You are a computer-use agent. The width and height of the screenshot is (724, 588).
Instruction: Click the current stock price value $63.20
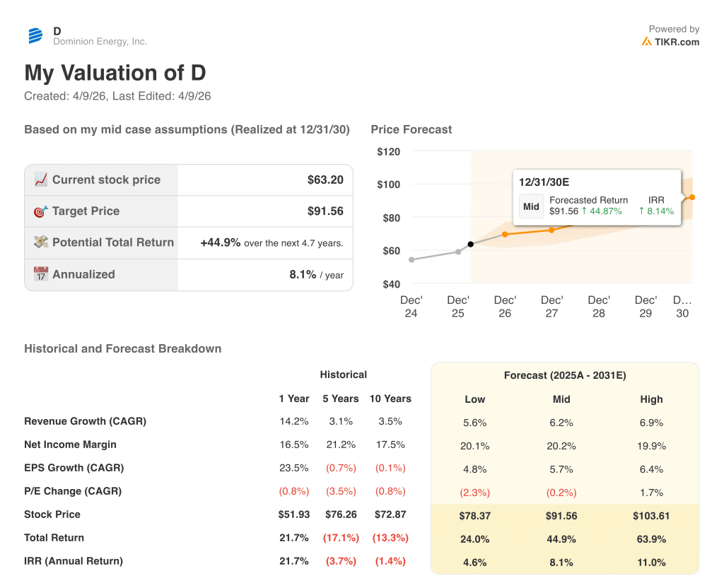pyautogui.click(x=325, y=180)
